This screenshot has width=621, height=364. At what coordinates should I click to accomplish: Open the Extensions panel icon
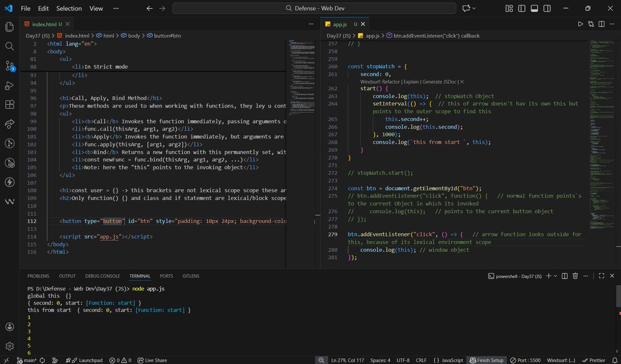(x=9, y=105)
